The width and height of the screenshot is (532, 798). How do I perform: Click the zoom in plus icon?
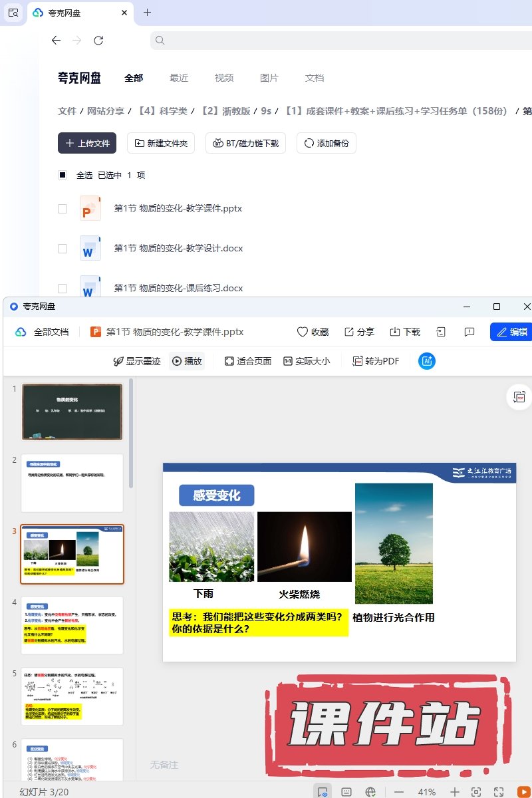(454, 792)
